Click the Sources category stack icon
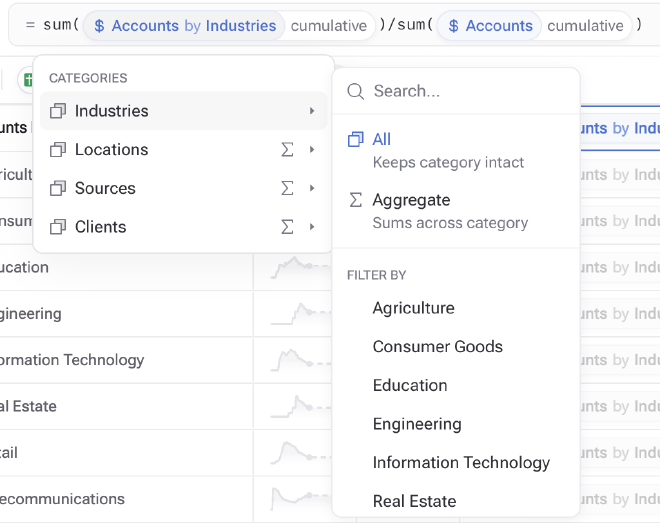The width and height of the screenshot is (660, 523). [x=58, y=188]
